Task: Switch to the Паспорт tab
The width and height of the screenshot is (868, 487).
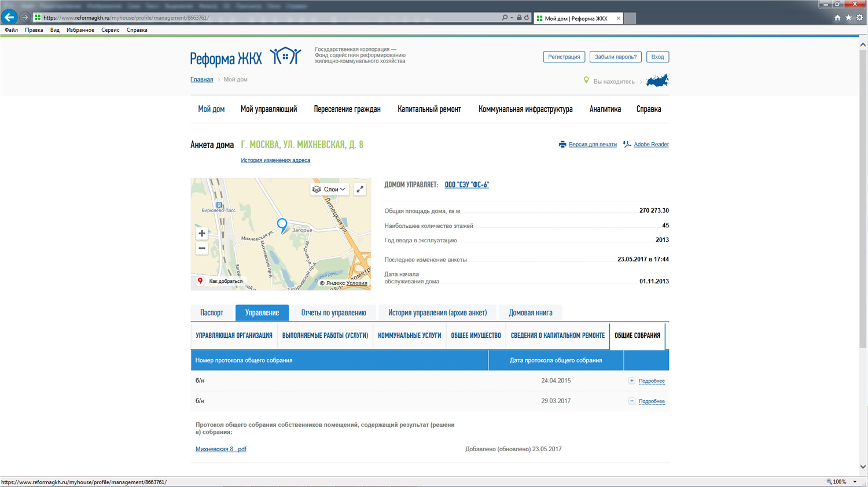Action: pos(211,313)
